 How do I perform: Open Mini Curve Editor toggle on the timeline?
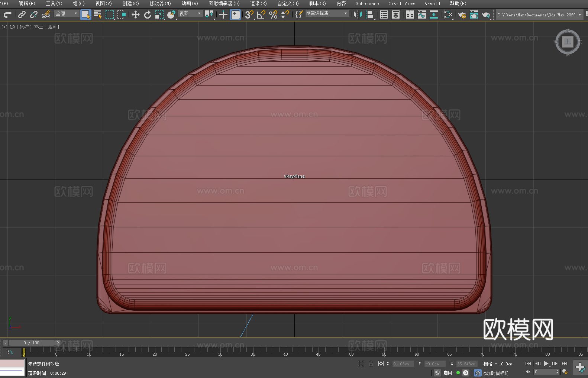pyautogui.click(x=10, y=352)
